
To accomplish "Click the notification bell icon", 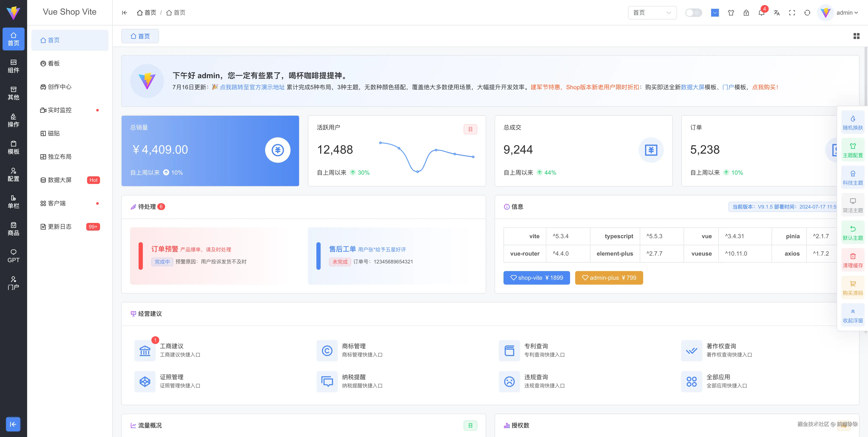I will 761,13.
